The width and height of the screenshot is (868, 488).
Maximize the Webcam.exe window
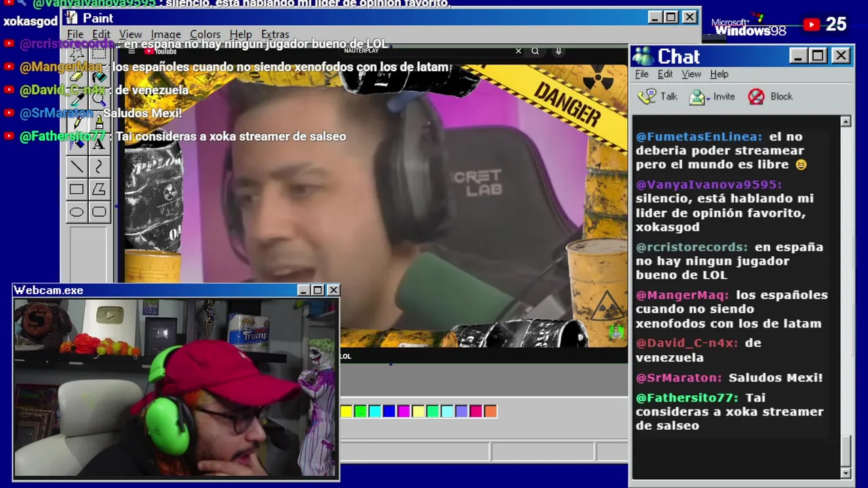click(318, 290)
